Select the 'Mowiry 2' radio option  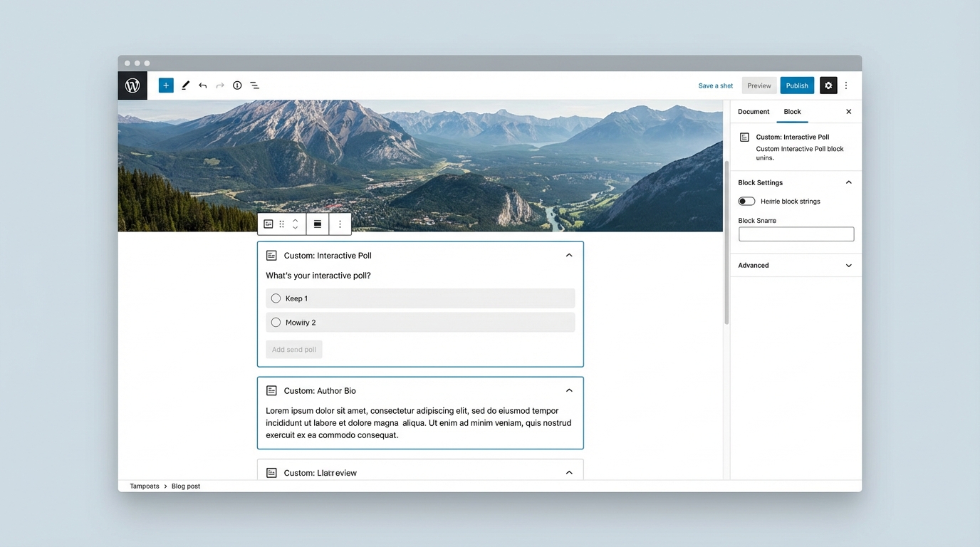click(x=276, y=323)
